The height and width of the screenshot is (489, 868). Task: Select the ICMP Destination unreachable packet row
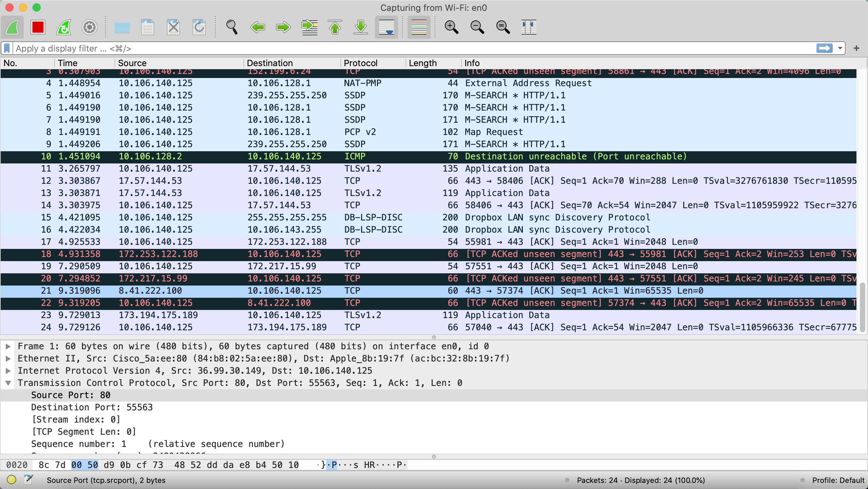point(339,156)
